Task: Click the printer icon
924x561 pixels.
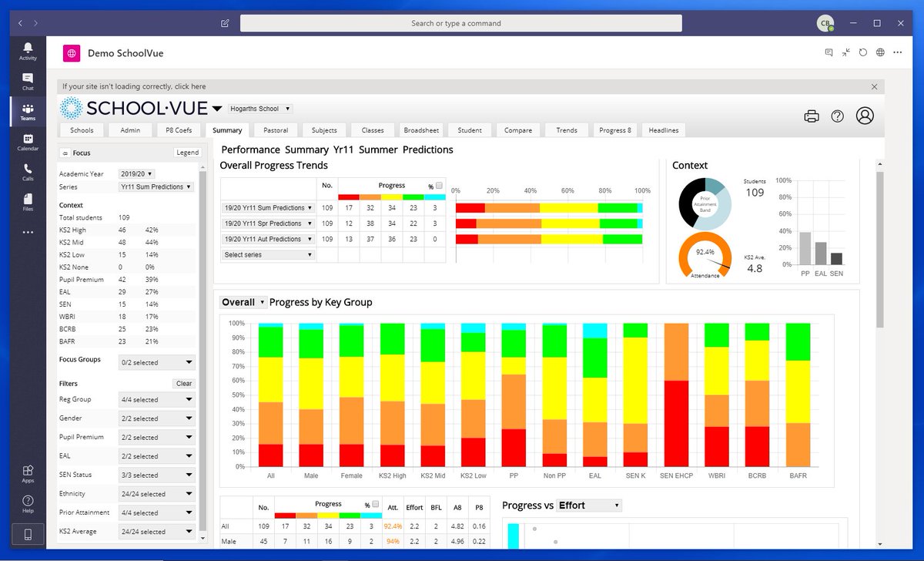Action: point(812,116)
